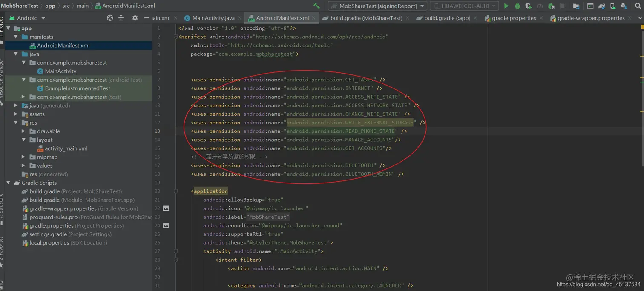Select activity_main.xml in layout folder

pyautogui.click(x=66, y=148)
